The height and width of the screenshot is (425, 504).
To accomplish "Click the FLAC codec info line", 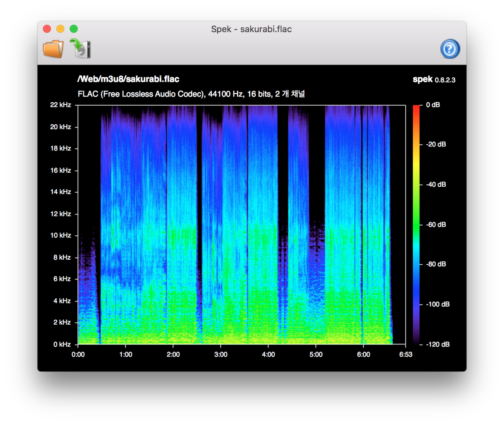I will tap(191, 94).
